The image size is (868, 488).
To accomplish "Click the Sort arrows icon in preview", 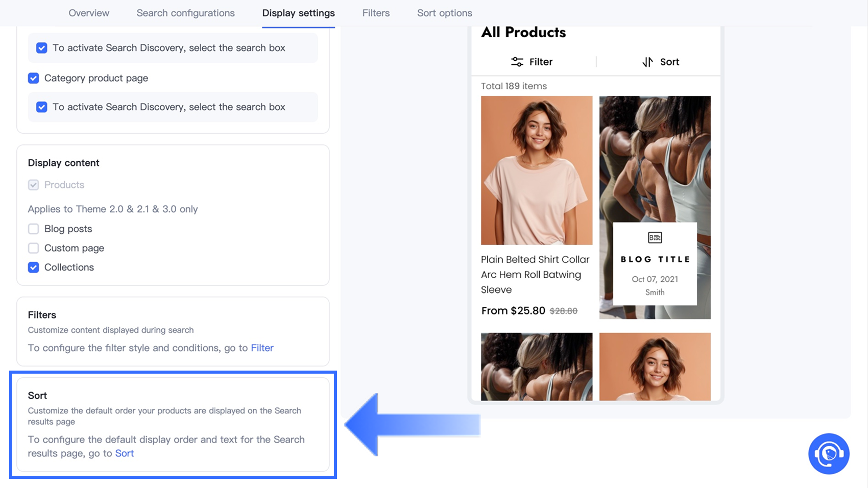I will pos(647,62).
